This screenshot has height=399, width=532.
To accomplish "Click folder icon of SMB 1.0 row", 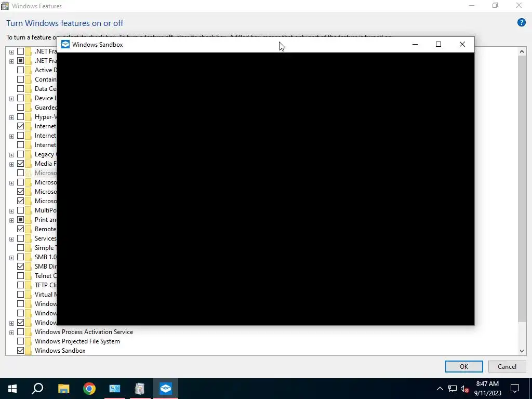I will [x=29, y=257].
